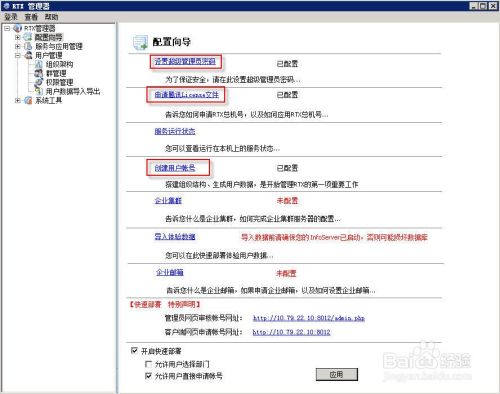Click the red InfoServer warning text

click(x=334, y=237)
